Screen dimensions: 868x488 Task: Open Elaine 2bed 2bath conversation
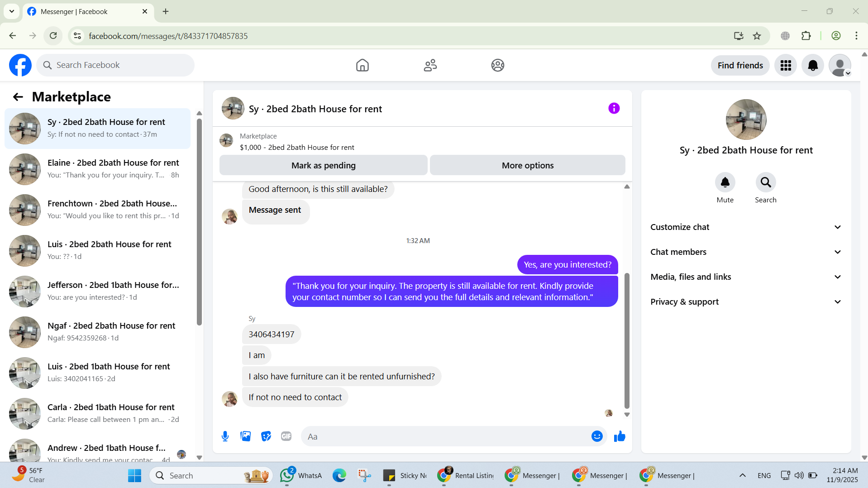pos(97,169)
